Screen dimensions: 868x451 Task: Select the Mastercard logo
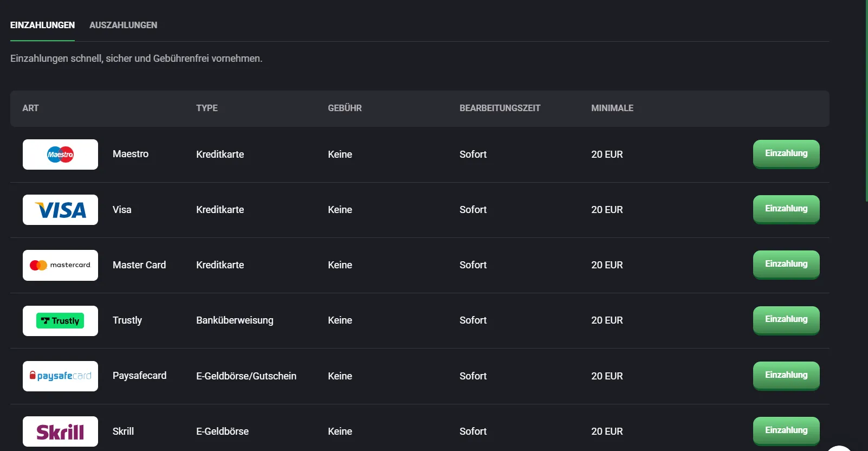click(60, 265)
